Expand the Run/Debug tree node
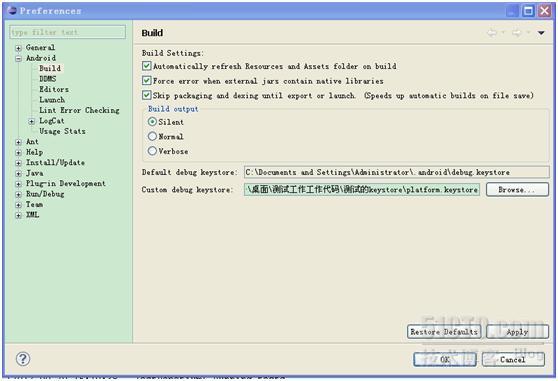 coord(18,195)
